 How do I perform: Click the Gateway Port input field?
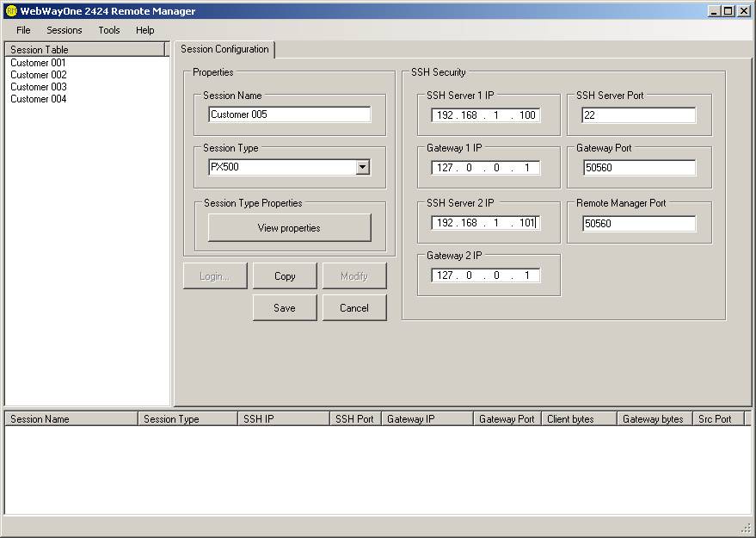(638, 168)
